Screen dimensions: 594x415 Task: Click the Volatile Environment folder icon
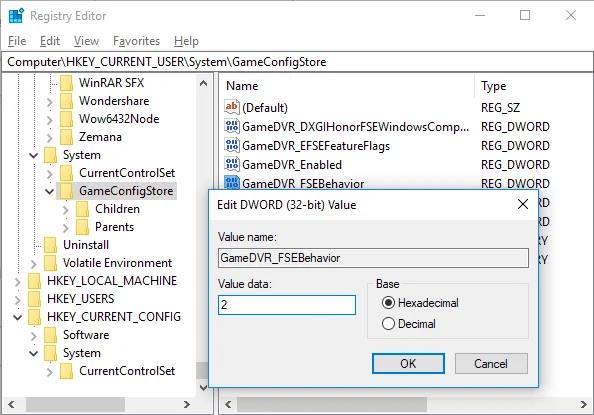pos(50,263)
